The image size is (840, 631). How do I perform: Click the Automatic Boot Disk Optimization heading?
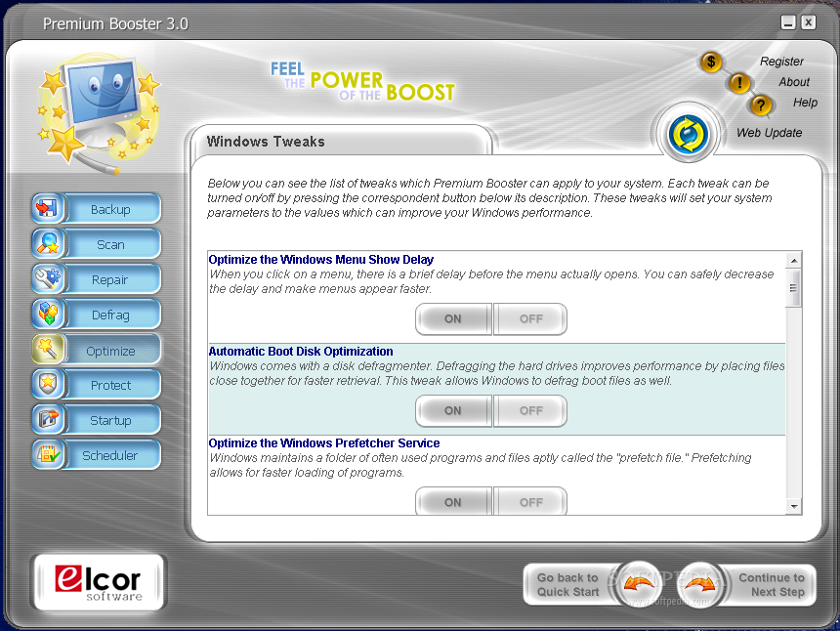pyautogui.click(x=301, y=352)
